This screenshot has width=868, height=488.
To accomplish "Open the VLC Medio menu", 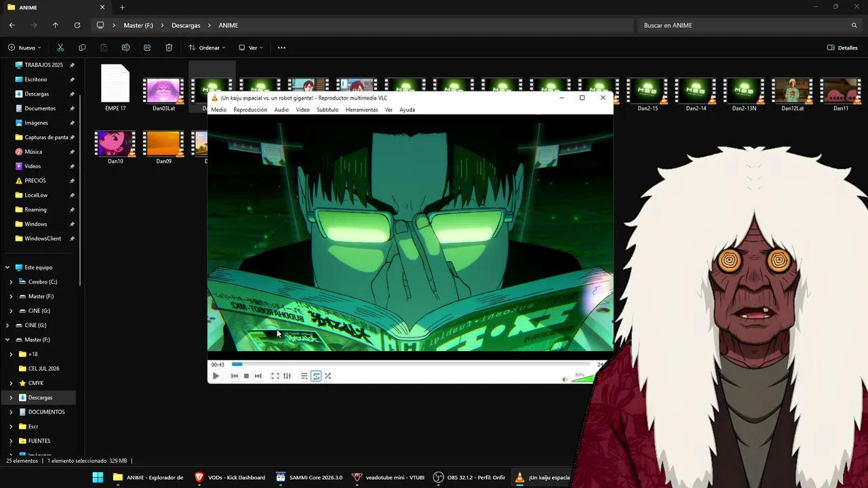I will pyautogui.click(x=218, y=110).
